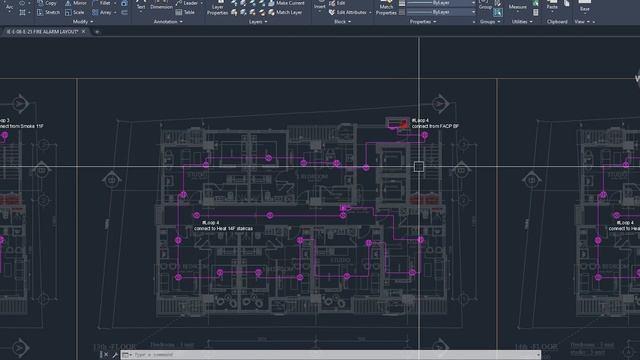Screen dimensions: 640x360
Task: Open the Text annotation tool
Action: click(x=141, y=5)
